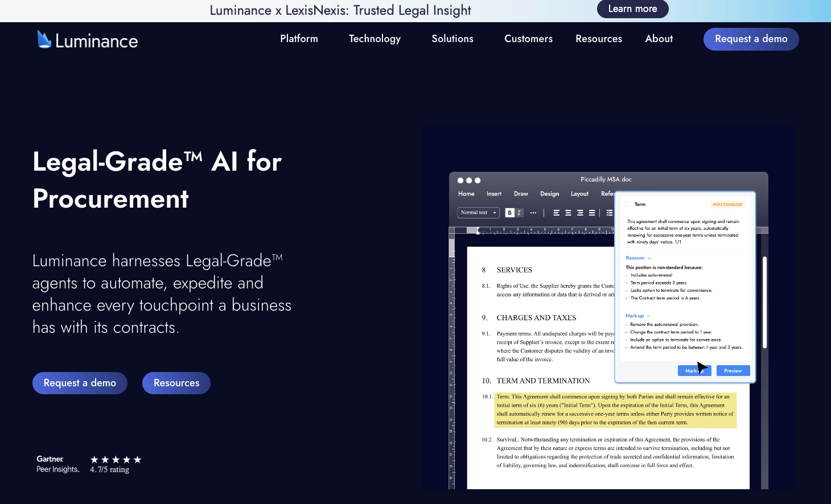This screenshot has width=831, height=504.
Task: Click the blue Mark-up button beside Preview
Action: pos(694,371)
